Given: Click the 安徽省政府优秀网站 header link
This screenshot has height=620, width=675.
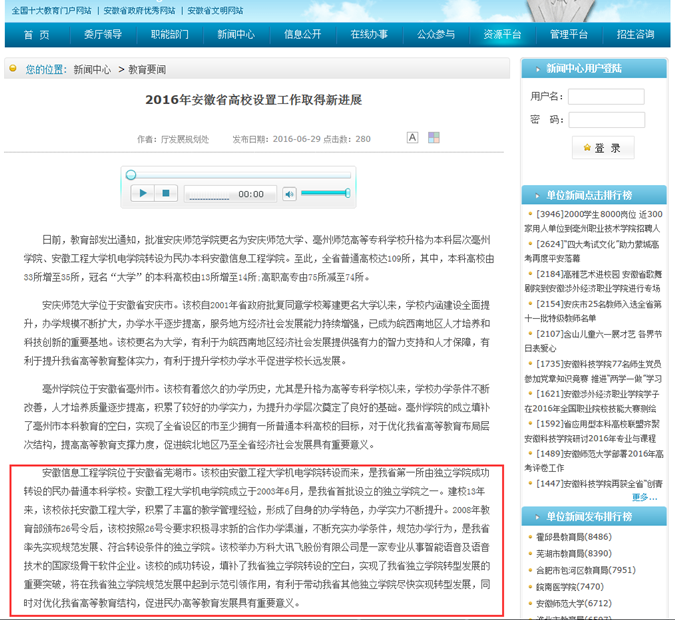Looking at the screenshot, I should [x=139, y=11].
